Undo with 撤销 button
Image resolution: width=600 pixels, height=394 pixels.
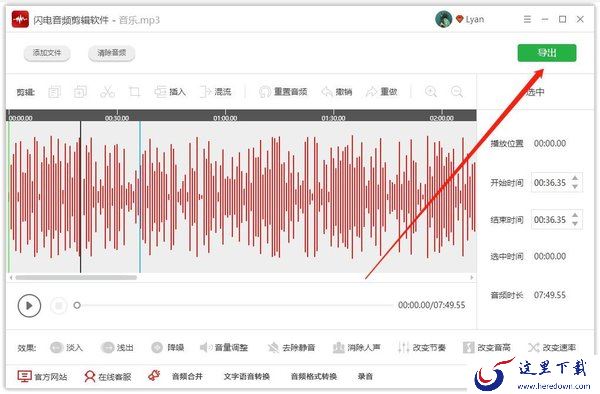point(337,92)
